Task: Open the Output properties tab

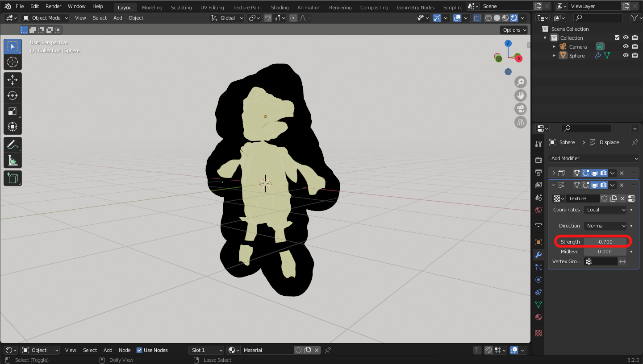Action: tap(539, 172)
